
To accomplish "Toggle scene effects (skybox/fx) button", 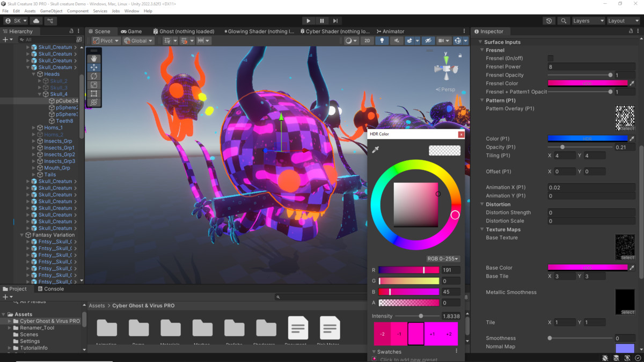I will tap(411, 41).
